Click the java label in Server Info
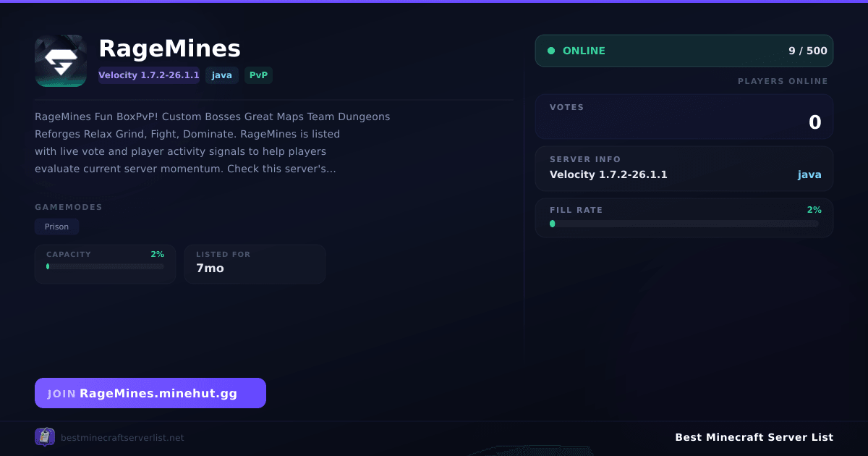This screenshot has height=456, width=868. (809, 174)
